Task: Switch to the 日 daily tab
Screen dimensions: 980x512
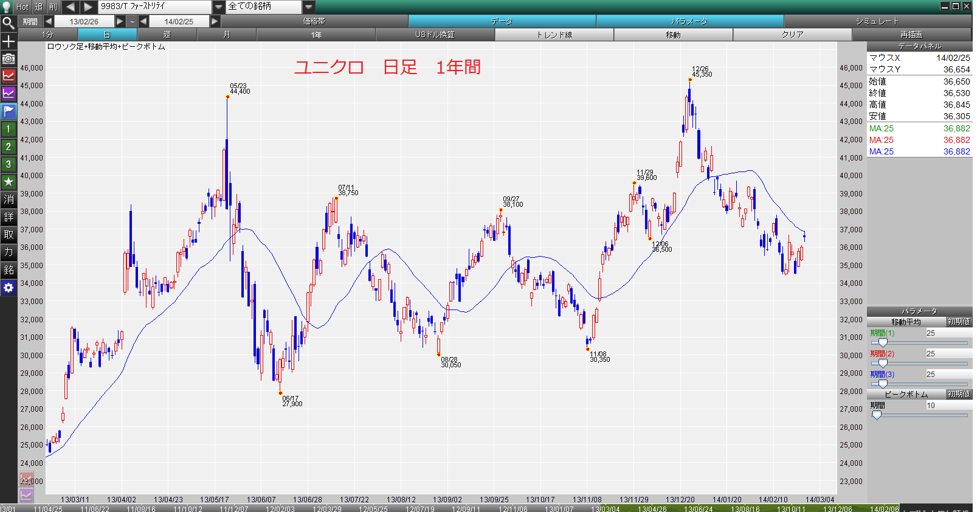Action: click(x=107, y=35)
